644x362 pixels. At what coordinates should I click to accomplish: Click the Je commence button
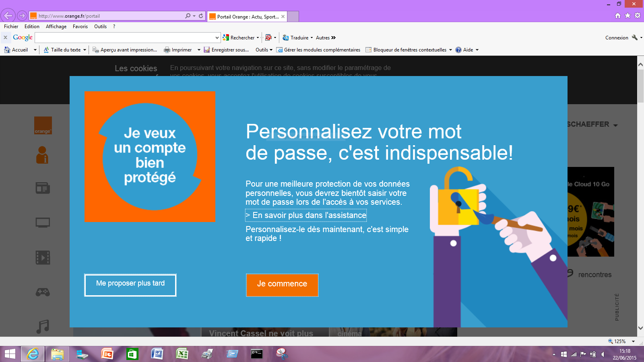pyautogui.click(x=282, y=285)
